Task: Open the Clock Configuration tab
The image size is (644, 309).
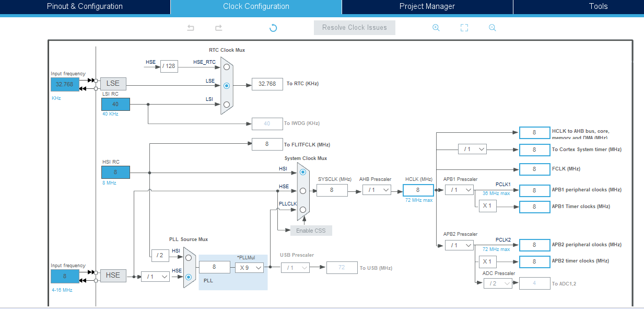Action: click(x=256, y=7)
